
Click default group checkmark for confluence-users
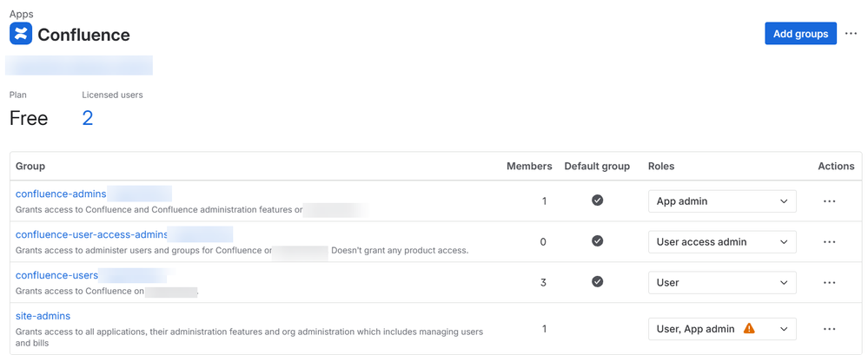tap(597, 282)
